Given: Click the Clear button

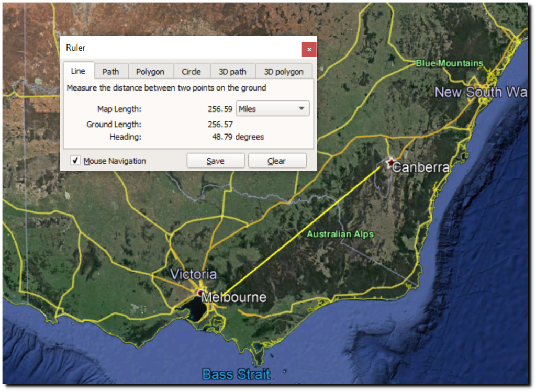Looking at the screenshot, I should click(x=276, y=161).
